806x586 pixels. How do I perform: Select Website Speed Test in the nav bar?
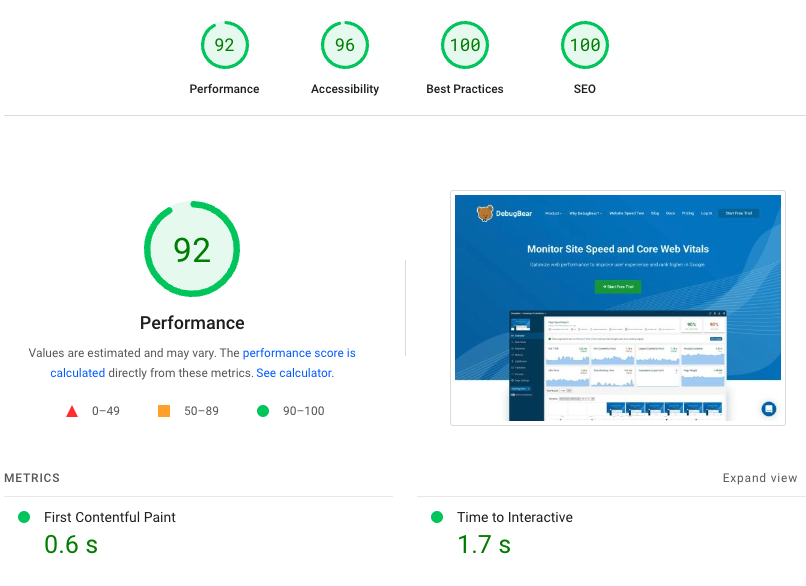tap(625, 212)
